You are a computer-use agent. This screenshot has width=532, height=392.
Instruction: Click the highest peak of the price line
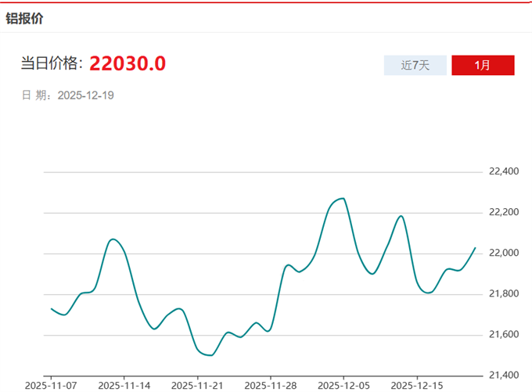343,199
